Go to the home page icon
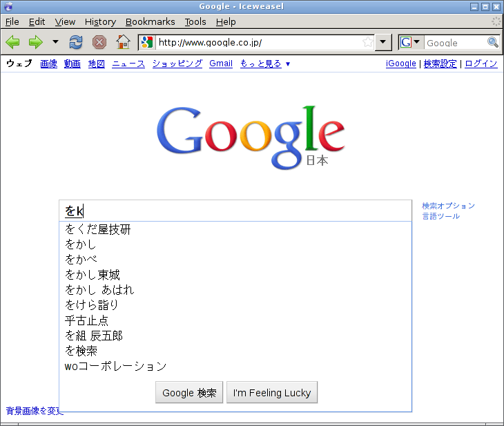 coord(123,42)
